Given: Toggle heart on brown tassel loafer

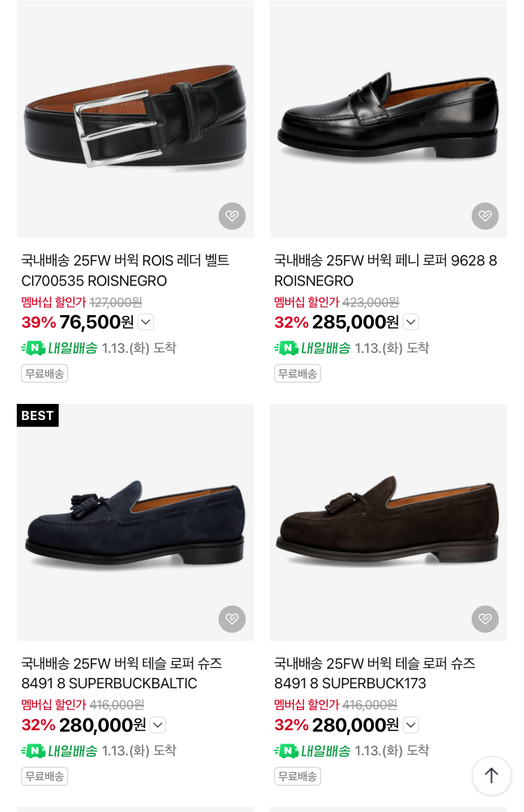Looking at the screenshot, I should pyautogui.click(x=485, y=618).
